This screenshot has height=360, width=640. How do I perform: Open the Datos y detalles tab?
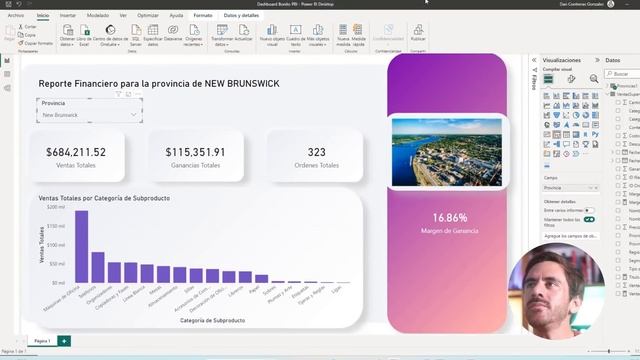coord(241,16)
